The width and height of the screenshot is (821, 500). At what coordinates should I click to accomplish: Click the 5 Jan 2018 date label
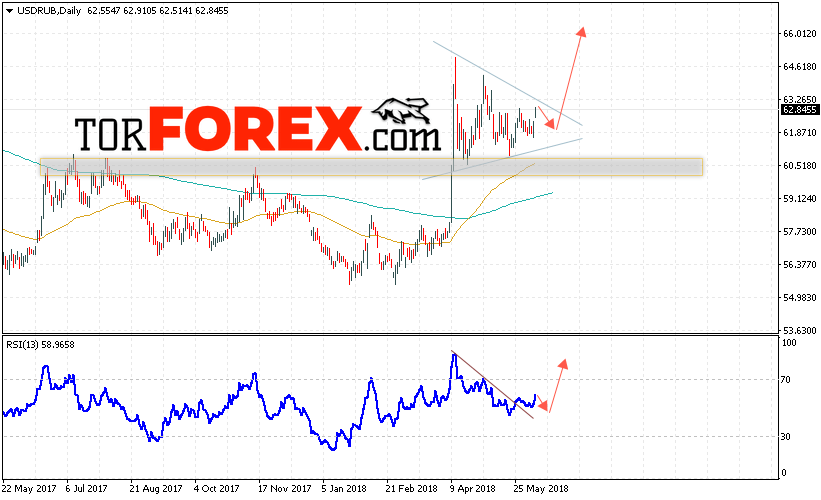(344, 488)
